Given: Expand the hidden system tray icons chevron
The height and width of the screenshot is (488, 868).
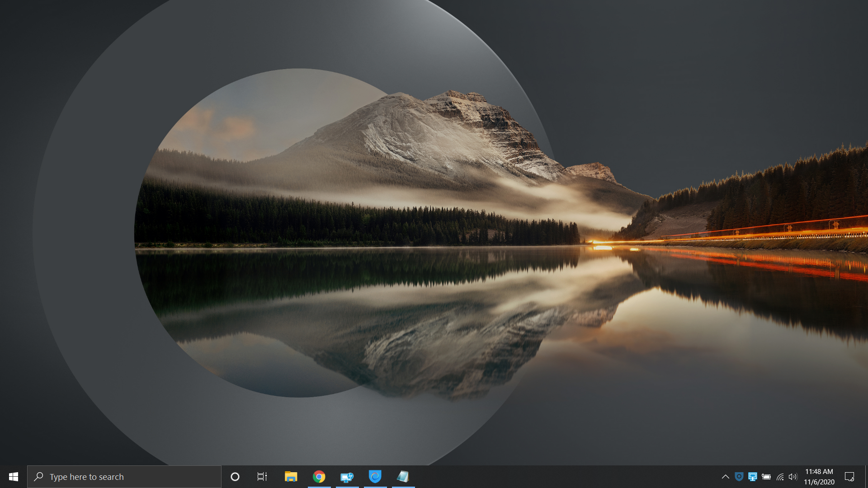Looking at the screenshot, I should click(725, 477).
